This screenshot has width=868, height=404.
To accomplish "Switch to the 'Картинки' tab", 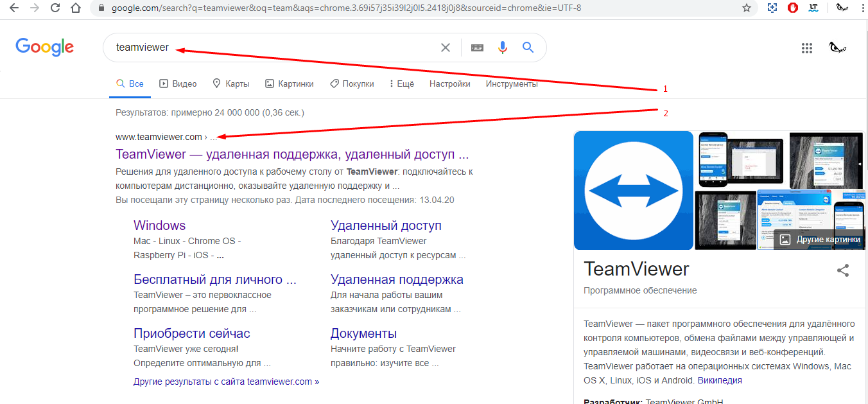I will 290,84.
